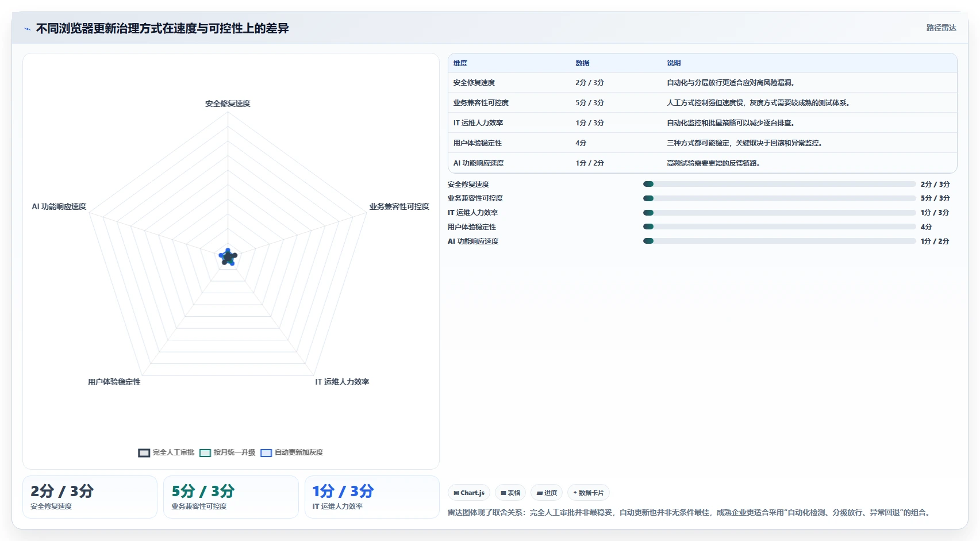This screenshot has width=980, height=541.
Task: Click the 用户体验稳定性 progress bar
Action: pyautogui.click(x=779, y=227)
